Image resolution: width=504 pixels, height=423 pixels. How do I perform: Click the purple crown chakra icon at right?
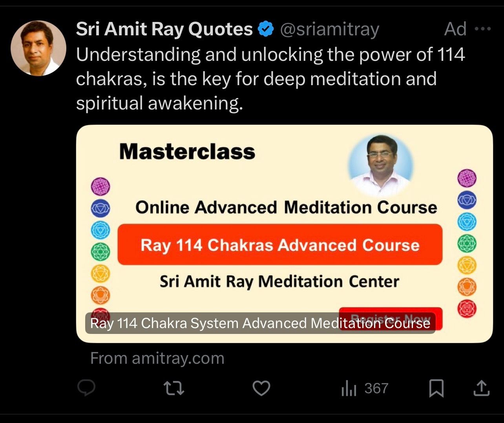(467, 179)
